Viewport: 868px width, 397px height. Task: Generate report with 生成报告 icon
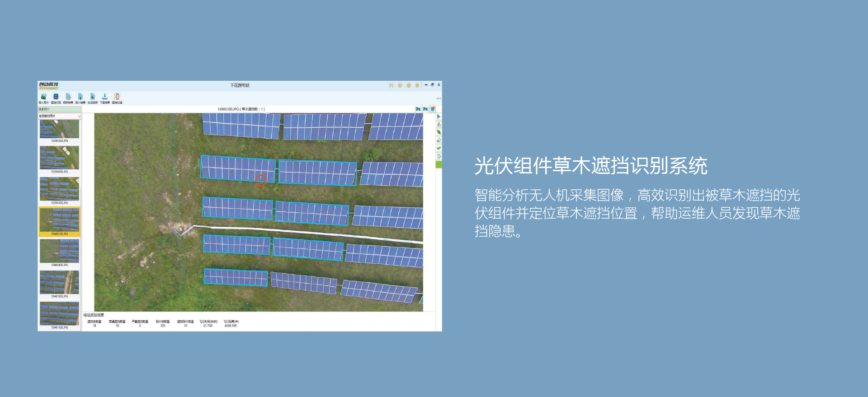pos(92,97)
